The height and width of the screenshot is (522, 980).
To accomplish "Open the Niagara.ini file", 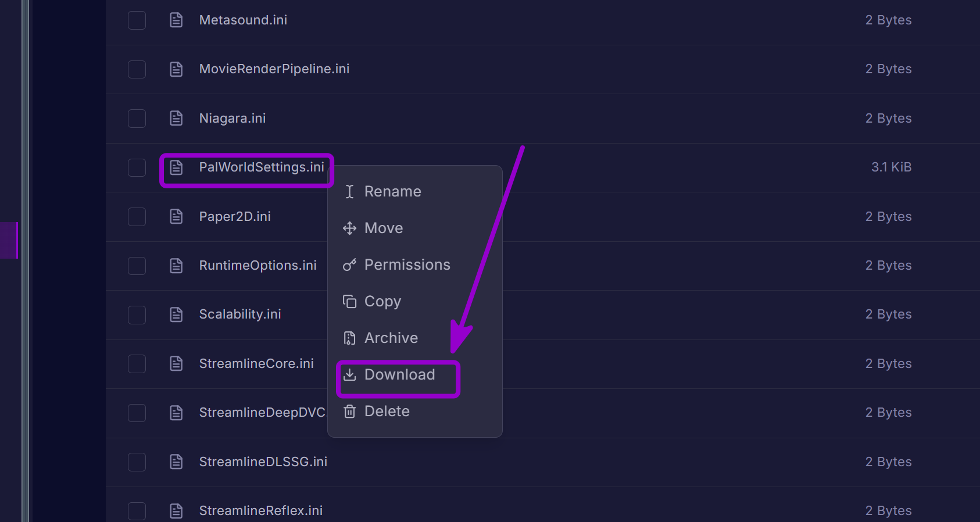I will [233, 118].
